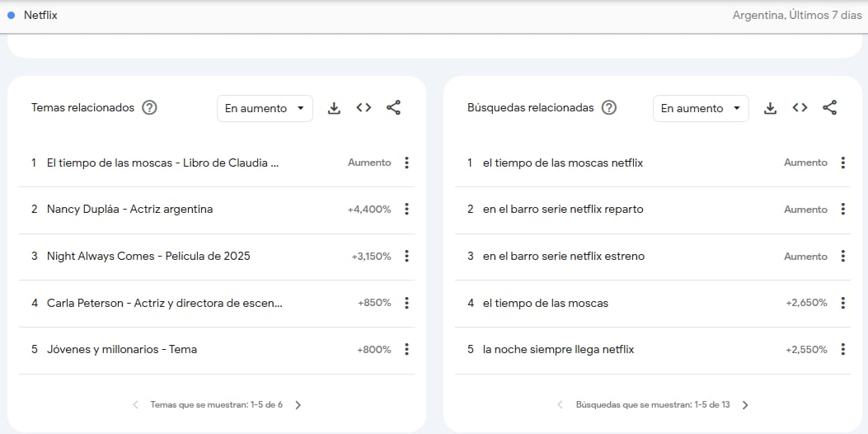This screenshot has height=434, width=868.
Task: Open query el tiempo de las moscas
Action: (545, 303)
